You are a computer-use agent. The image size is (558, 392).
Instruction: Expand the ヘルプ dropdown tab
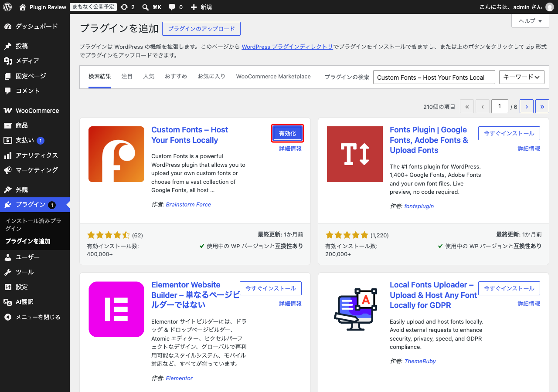click(x=530, y=21)
